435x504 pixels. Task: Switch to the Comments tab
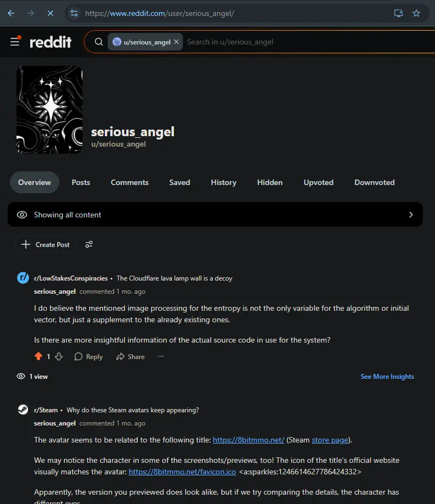pyautogui.click(x=130, y=182)
